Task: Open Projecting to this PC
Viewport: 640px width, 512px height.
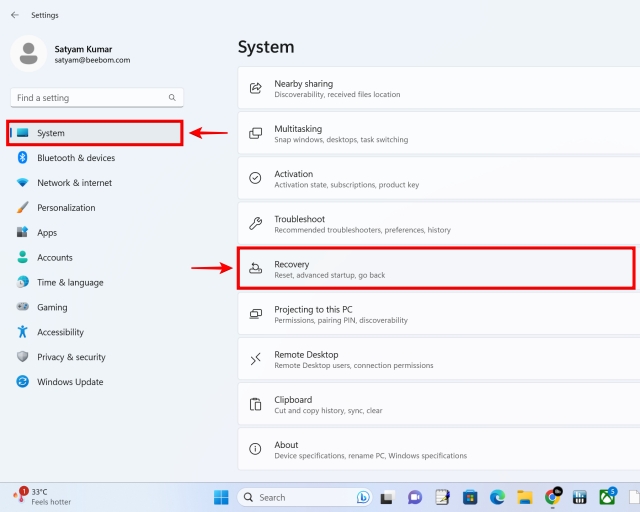Action: coord(439,314)
